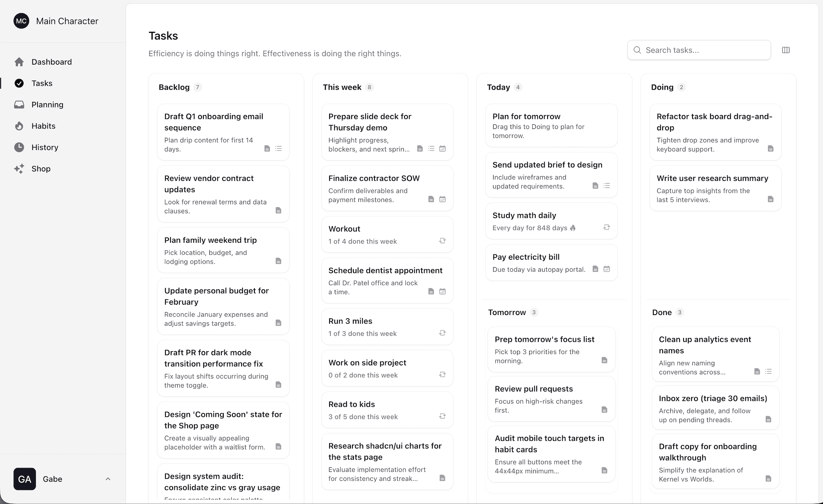Viewport: 823px width, 504px height.
Task: Click the Planning inbox icon in sidebar
Action: coord(19,104)
